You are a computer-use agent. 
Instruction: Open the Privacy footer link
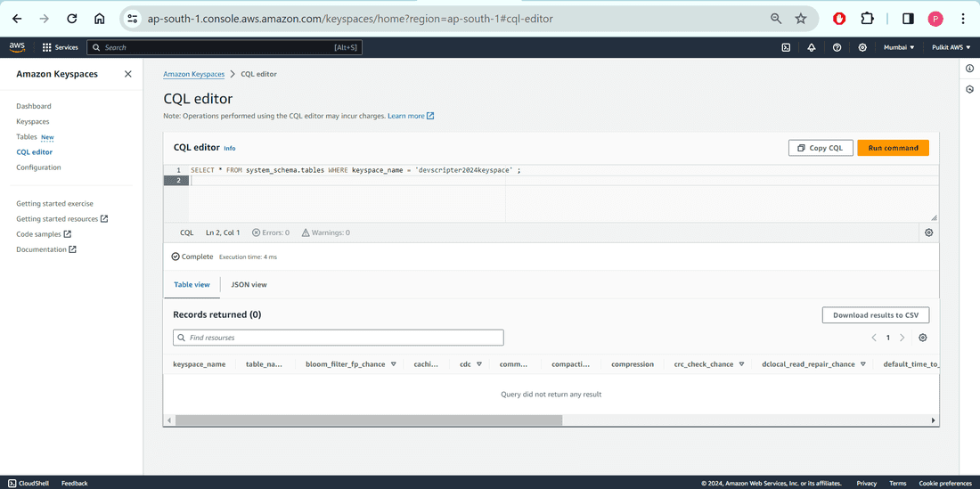tap(867, 484)
